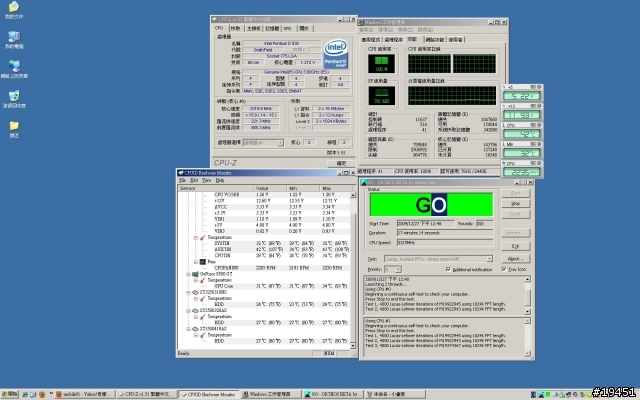Click the OK button at CPU-Z bottom
Screen dimensions: 640x400
[341, 163]
